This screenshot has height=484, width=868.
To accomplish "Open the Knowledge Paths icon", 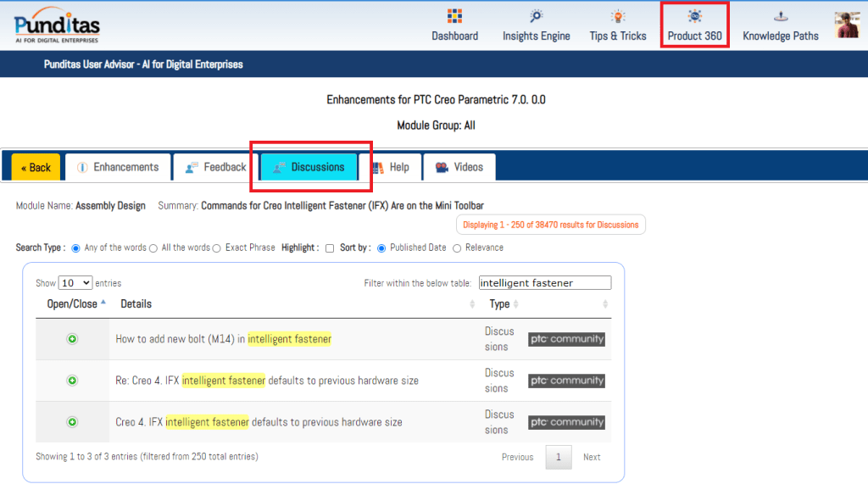I will pyautogui.click(x=781, y=16).
